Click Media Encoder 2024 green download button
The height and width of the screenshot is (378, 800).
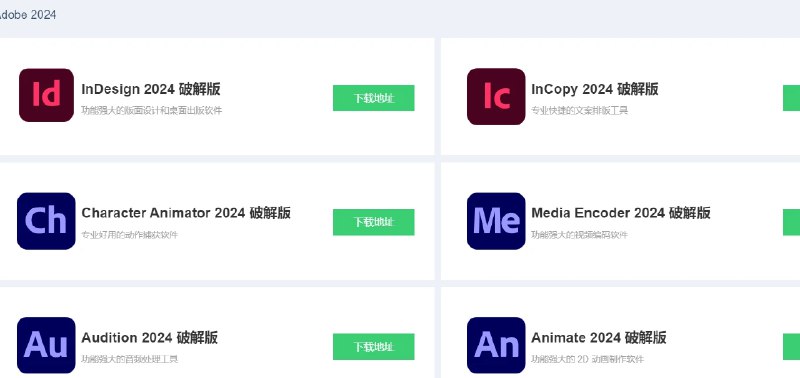[x=791, y=222]
